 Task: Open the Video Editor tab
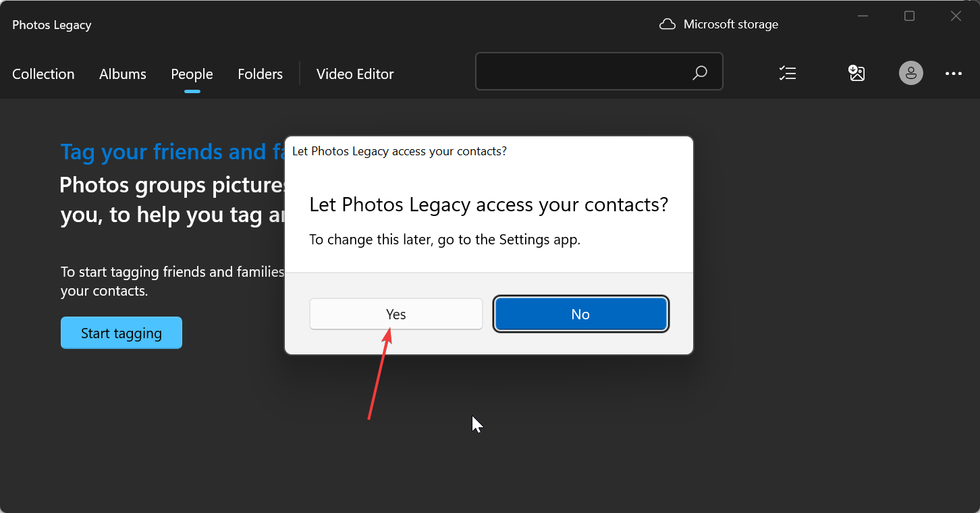pos(355,74)
